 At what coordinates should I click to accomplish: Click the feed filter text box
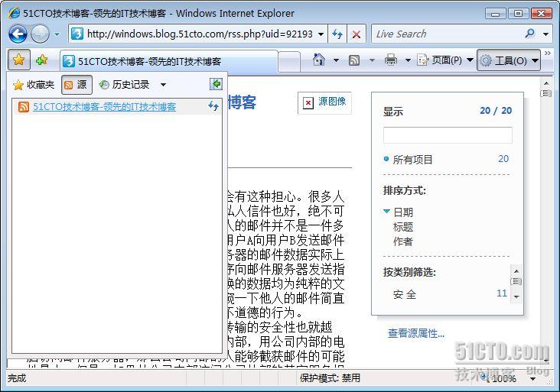click(x=448, y=135)
